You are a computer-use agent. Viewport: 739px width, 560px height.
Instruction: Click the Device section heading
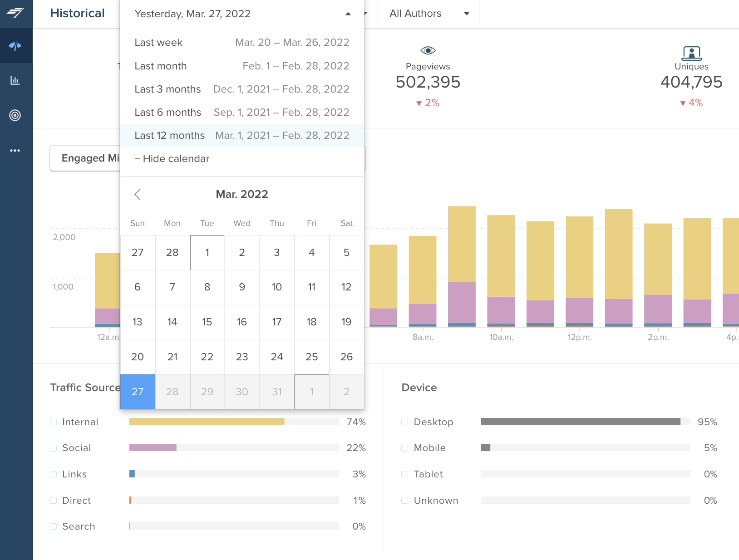click(x=419, y=388)
